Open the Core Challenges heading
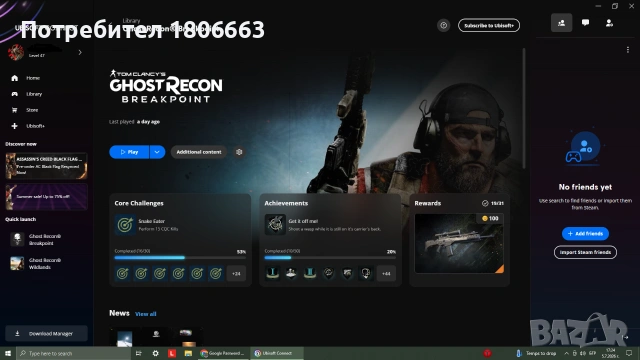The image size is (640, 360). 139,203
